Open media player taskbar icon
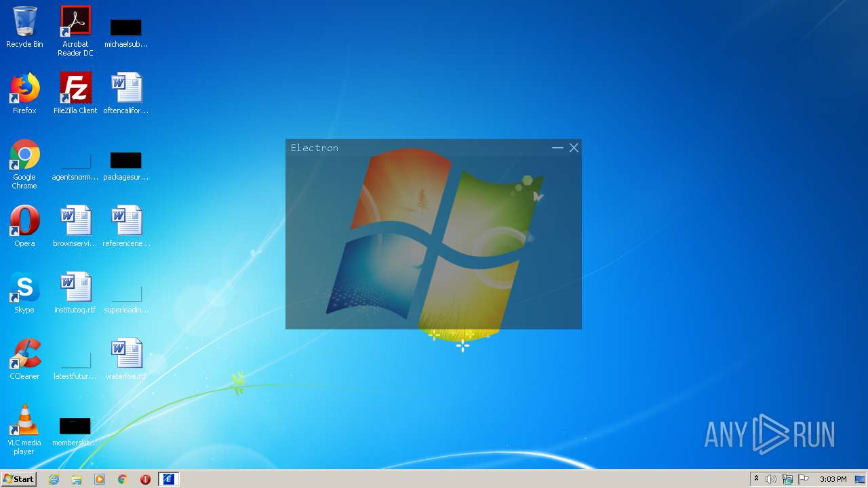 (x=100, y=479)
